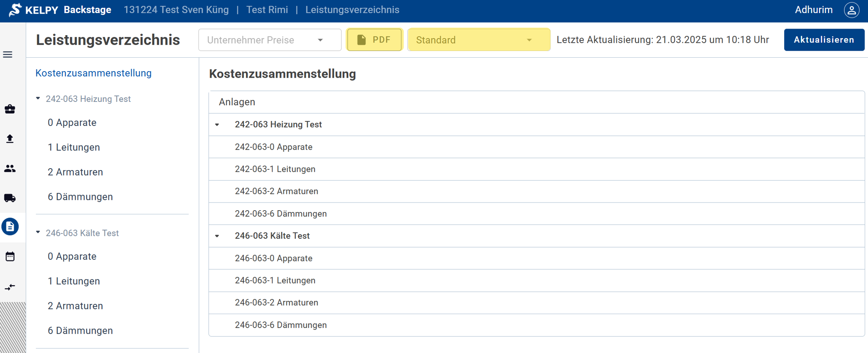This screenshot has width=868, height=353.
Task: Open the Unternehmer Preise dropdown
Action: point(269,40)
